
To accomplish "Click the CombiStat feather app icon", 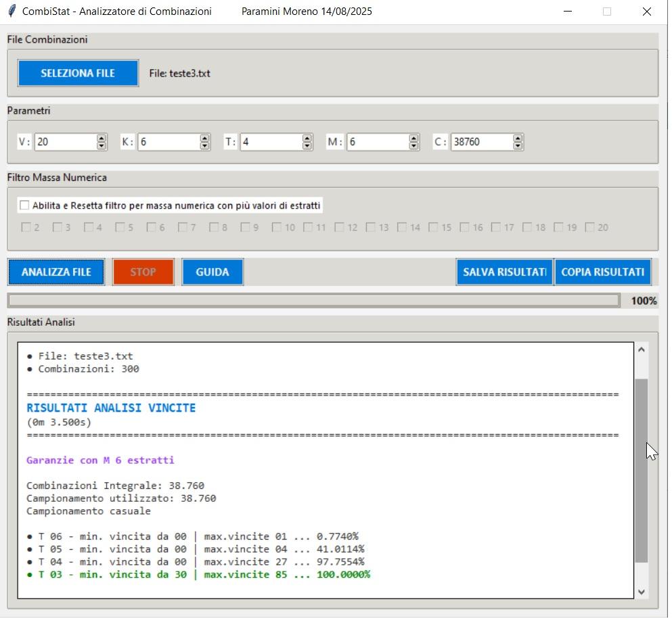I will (12, 11).
